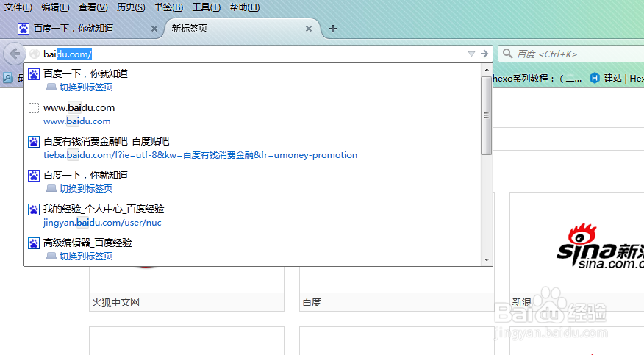Screen dimensions: 644x355
Task: Click the site identity globe icon
Action: 35,54
